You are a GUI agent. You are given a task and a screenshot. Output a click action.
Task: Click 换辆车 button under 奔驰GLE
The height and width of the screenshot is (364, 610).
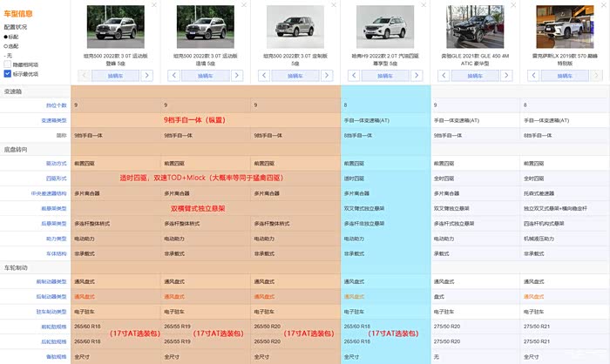[475, 76]
